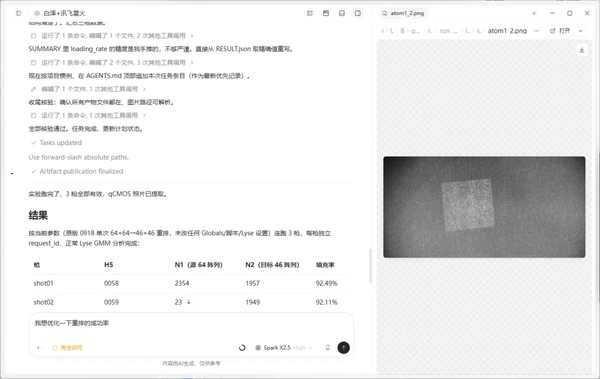
Task: Toggle the bottom panel layout icon
Action: [x=342, y=13]
